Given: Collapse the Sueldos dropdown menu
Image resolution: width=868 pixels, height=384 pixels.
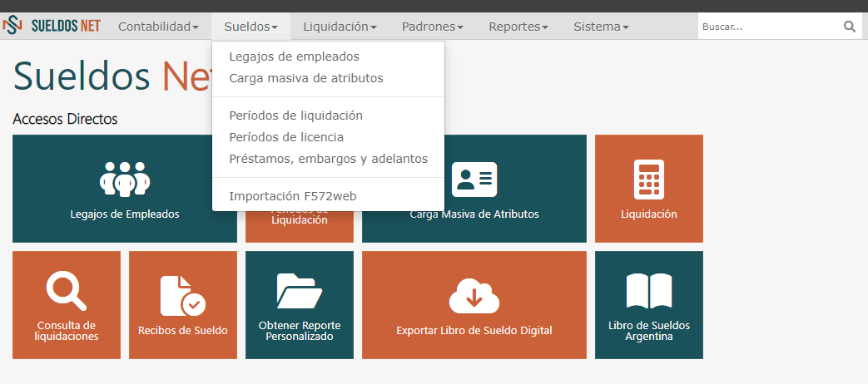Looking at the screenshot, I should pyautogui.click(x=250, y=26).
